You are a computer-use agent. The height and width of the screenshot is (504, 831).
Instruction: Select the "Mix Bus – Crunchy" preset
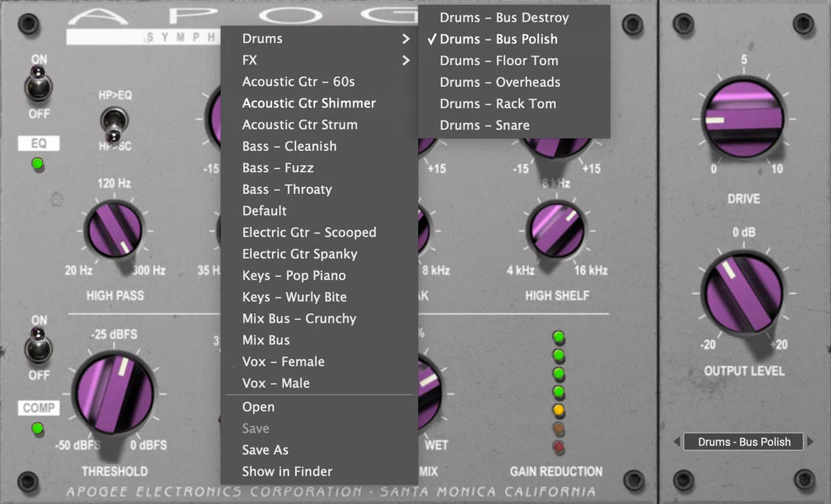point(298,318)
